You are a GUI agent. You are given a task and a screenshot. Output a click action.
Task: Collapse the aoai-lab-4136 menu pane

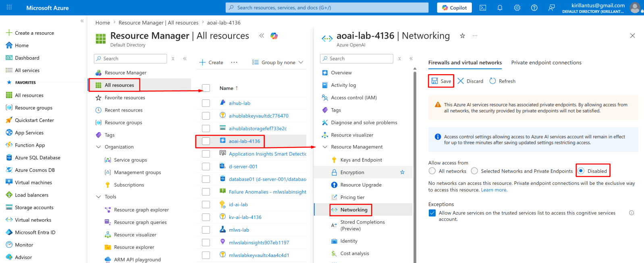[x=411, y=58]
